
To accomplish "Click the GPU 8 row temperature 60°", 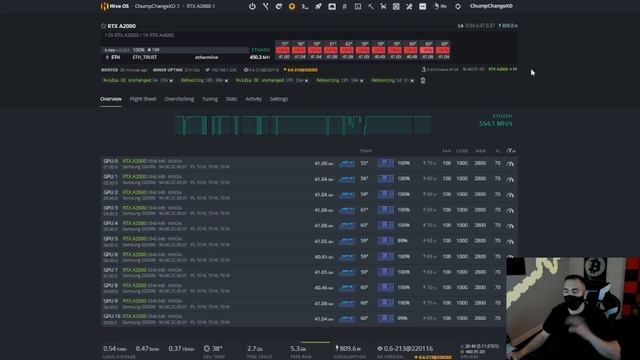I will click(364, 287).
